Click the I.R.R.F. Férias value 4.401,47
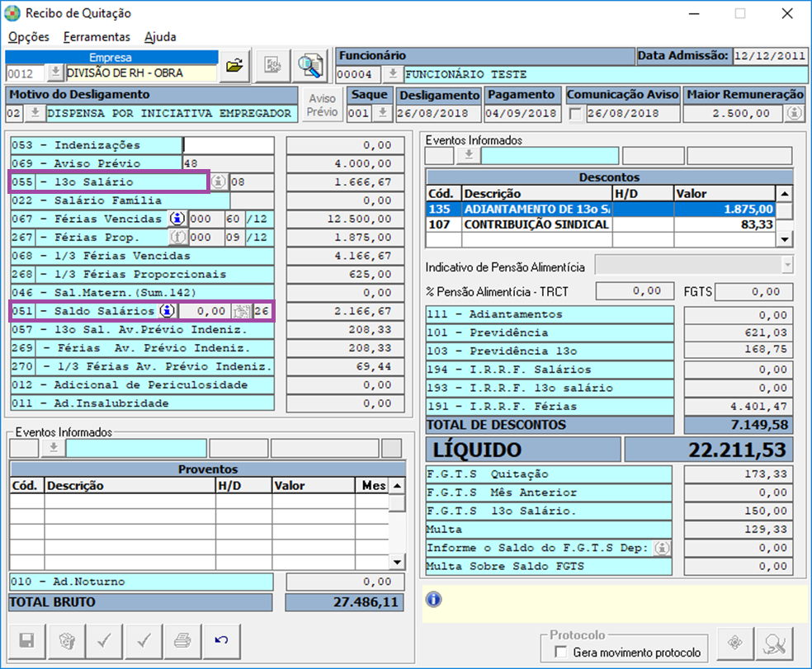The height and width of the screenshot is (669, 812). tap(739, 407)
